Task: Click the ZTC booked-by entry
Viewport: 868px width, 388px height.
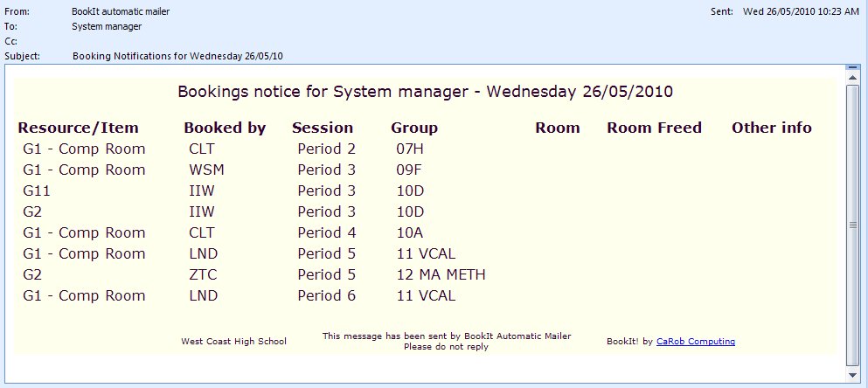Action: [203, 274]
